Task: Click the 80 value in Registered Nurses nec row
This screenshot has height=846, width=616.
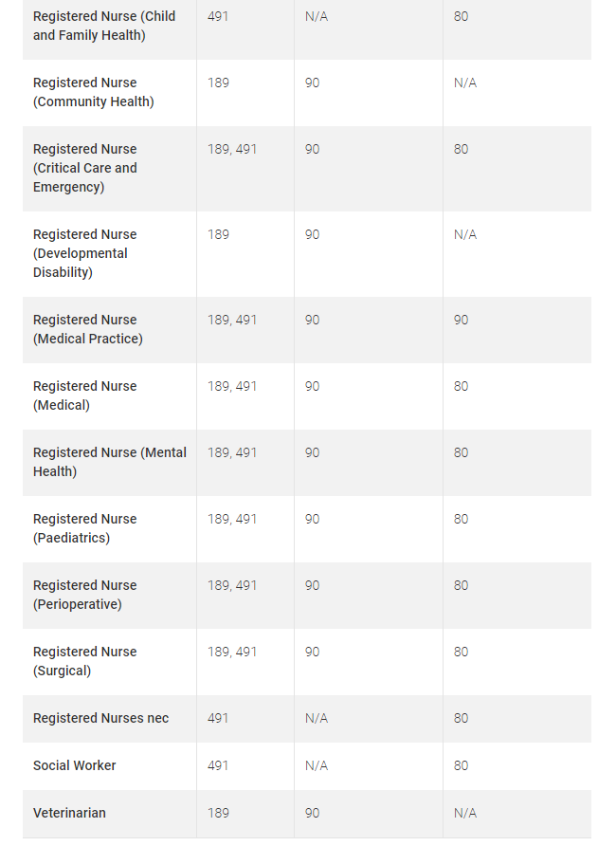Action: pos(461,718)
